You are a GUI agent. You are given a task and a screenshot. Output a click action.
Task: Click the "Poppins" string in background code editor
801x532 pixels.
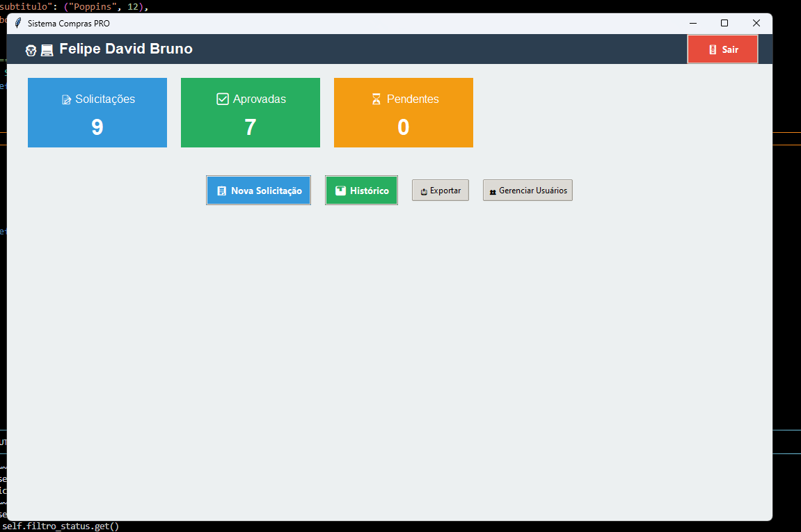(x=91, y=7)
